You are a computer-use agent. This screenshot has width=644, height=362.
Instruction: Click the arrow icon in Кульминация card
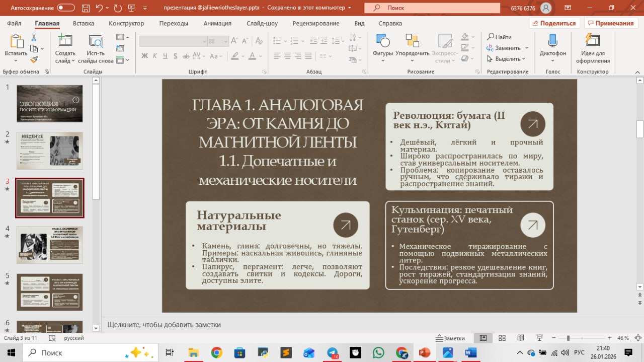click(533, 225)
